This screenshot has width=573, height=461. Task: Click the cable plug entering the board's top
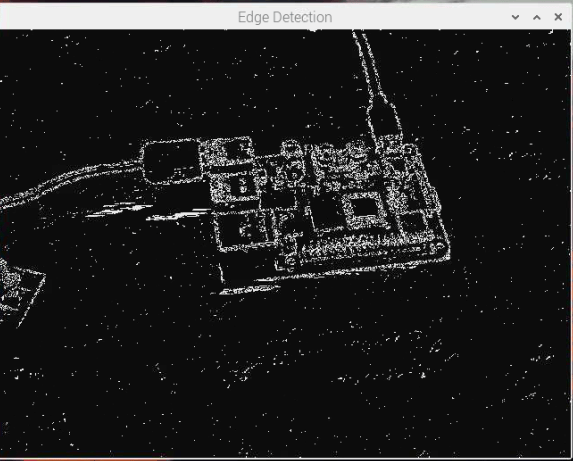pyautogui.click(x=384, y=117)
